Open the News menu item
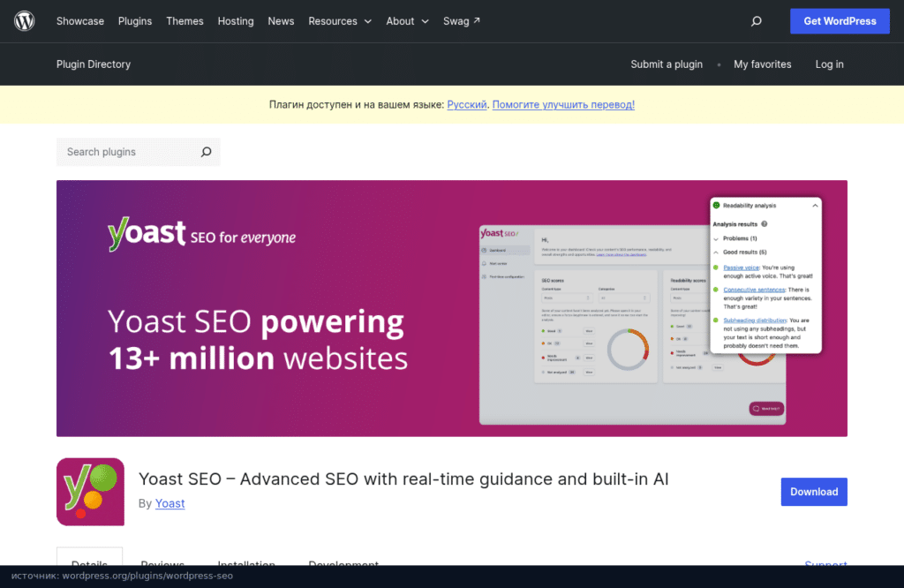Image resolution: width=904 pixels, height=588 pixels. [281, 21]
